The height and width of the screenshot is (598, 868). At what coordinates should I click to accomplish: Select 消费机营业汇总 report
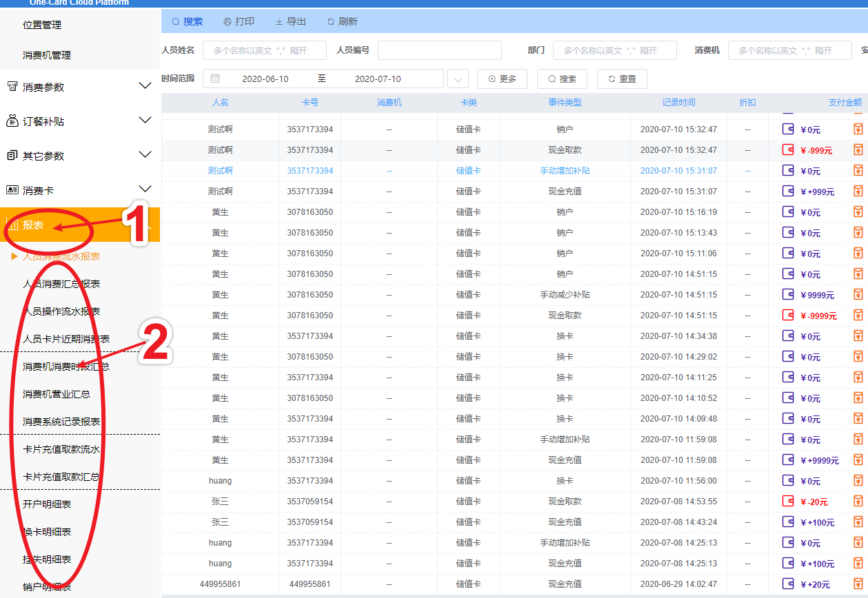click(57, 394)
